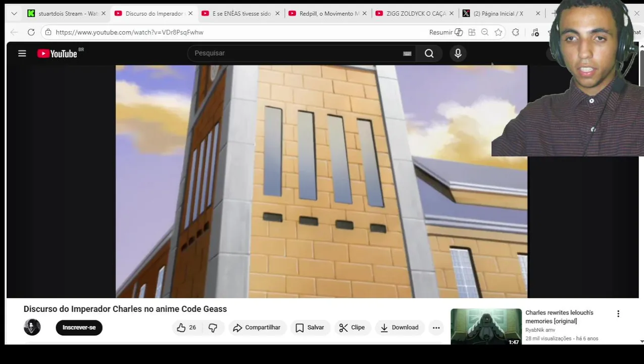Create a clip with Clipe button

point(353,328)
